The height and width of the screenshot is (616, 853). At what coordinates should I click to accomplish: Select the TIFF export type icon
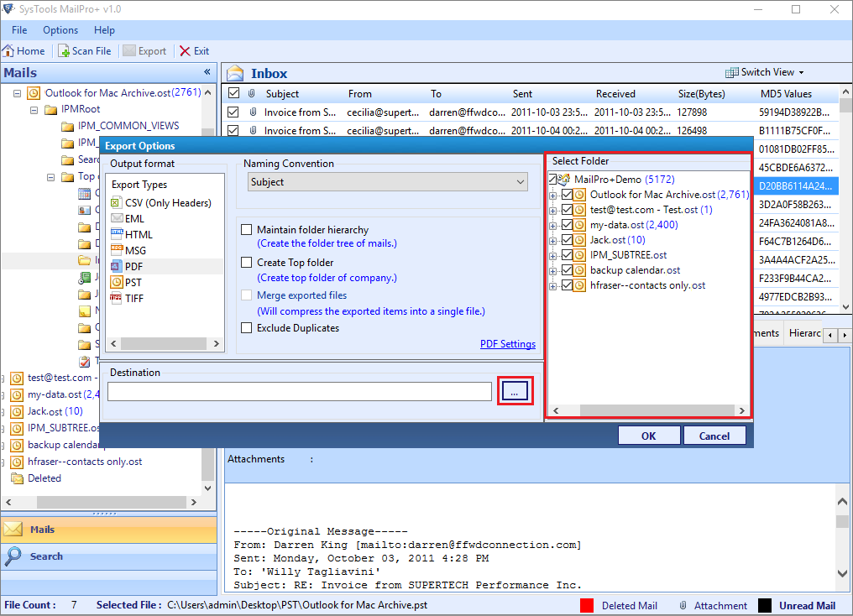(117, 298)
